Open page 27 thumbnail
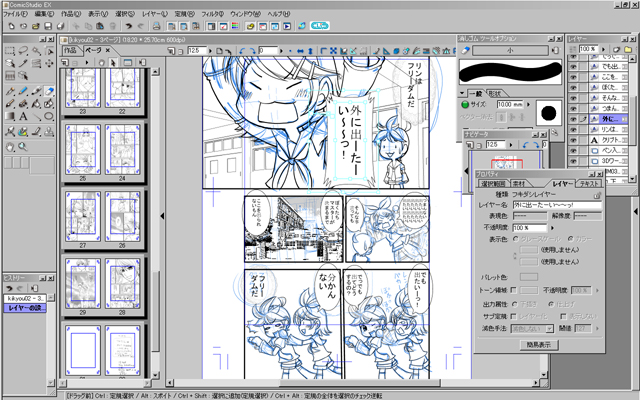The height and width of the screenshot is (400, 640). (x=83, y=217)
